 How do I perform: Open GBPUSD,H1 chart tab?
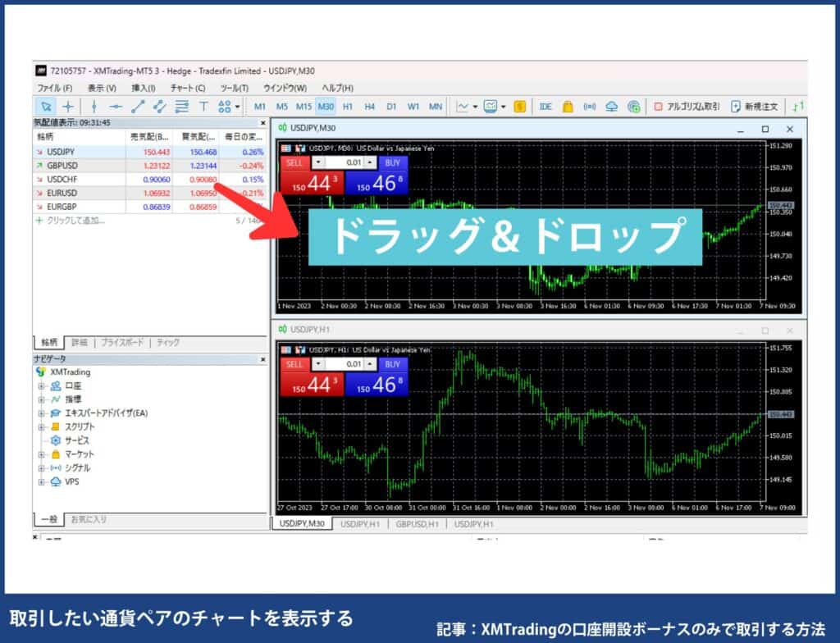416,524
